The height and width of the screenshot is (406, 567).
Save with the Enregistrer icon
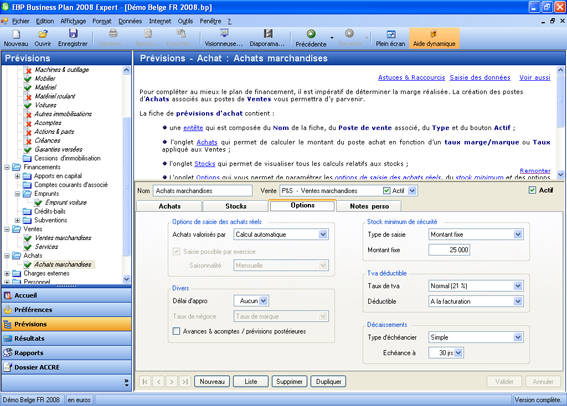(73, 38)
